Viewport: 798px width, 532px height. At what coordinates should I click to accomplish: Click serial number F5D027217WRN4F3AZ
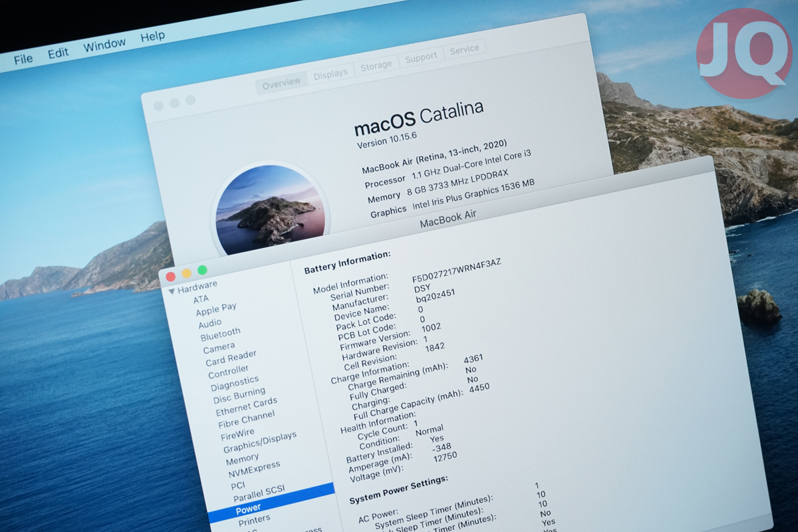pyautogui.click(x=457, y=271)
